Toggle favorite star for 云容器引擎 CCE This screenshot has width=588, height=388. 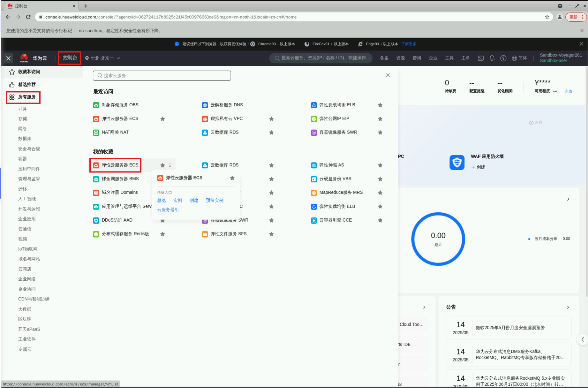380,220
